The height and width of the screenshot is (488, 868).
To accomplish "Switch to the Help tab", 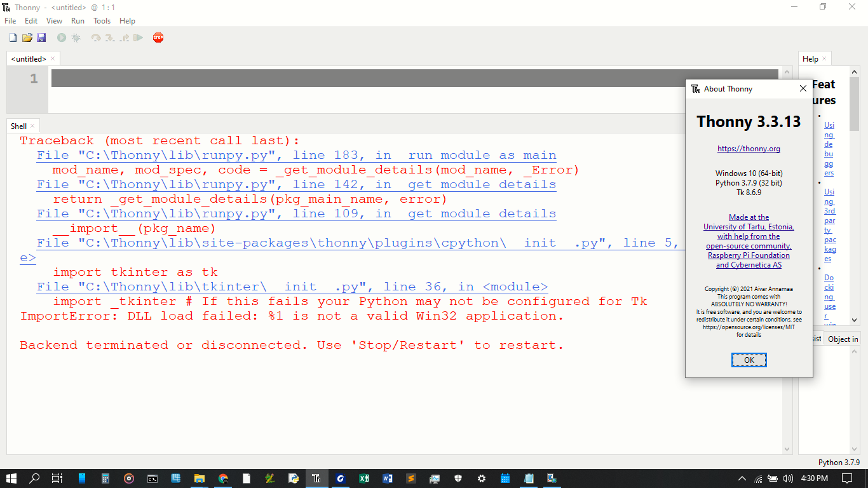I will click(x=811, y=58).
